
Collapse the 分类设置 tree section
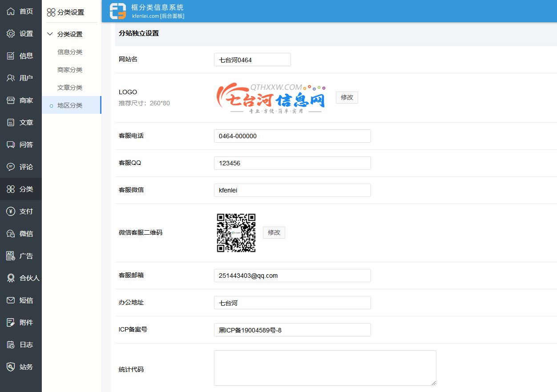coord(50,34)
